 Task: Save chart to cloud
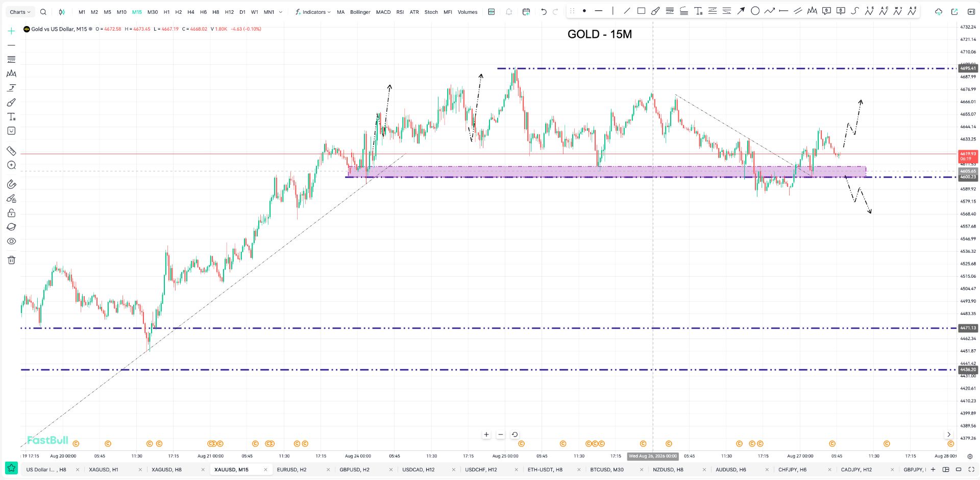click(938, 12)
